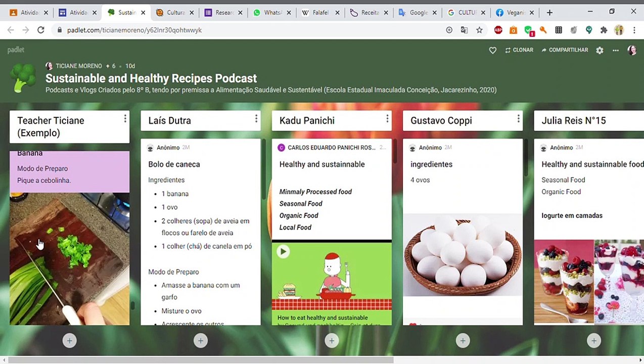Image resolution: width=644 pixels, height=364 pixels.
Task: Click the user avatar in Padlet header
Action: coord(632,50)
